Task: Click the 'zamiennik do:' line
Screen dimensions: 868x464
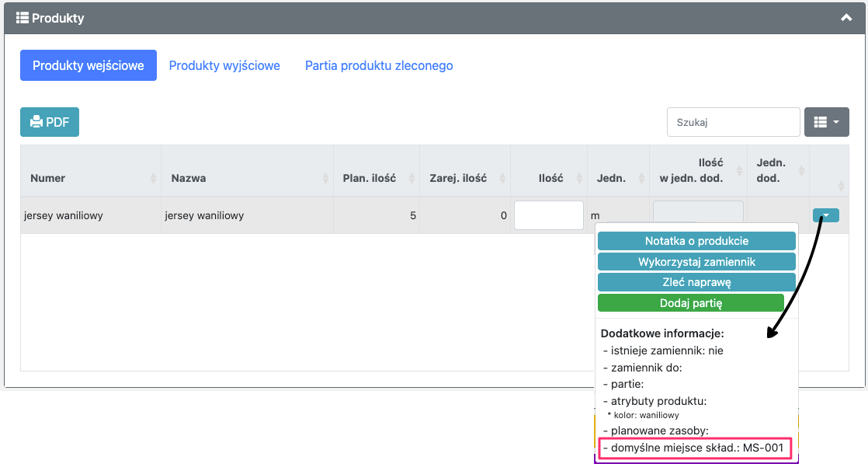Action: (x=643, y=368)
